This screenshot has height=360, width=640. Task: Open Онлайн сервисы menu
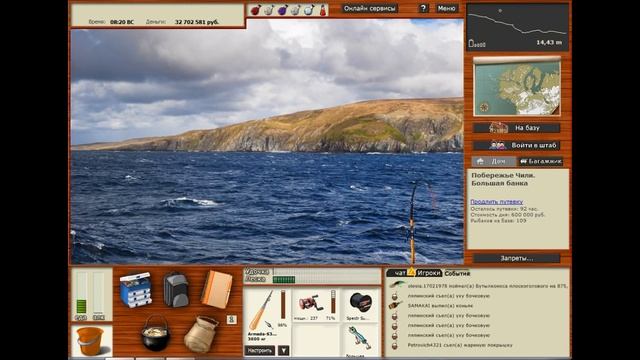pos(369,8)
